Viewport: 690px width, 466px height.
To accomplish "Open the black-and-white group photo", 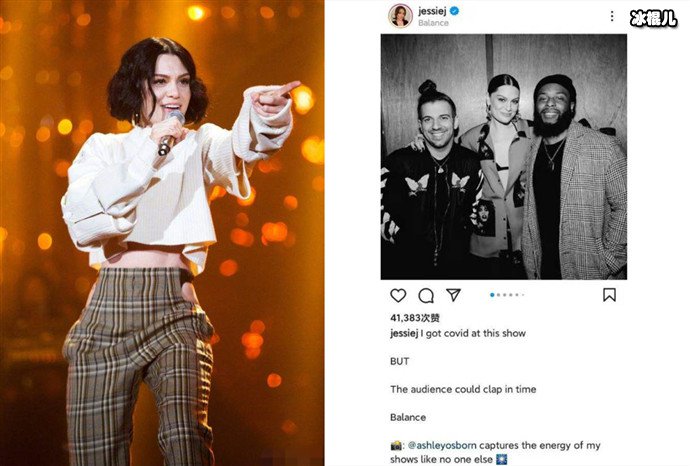I will [504, 157].
